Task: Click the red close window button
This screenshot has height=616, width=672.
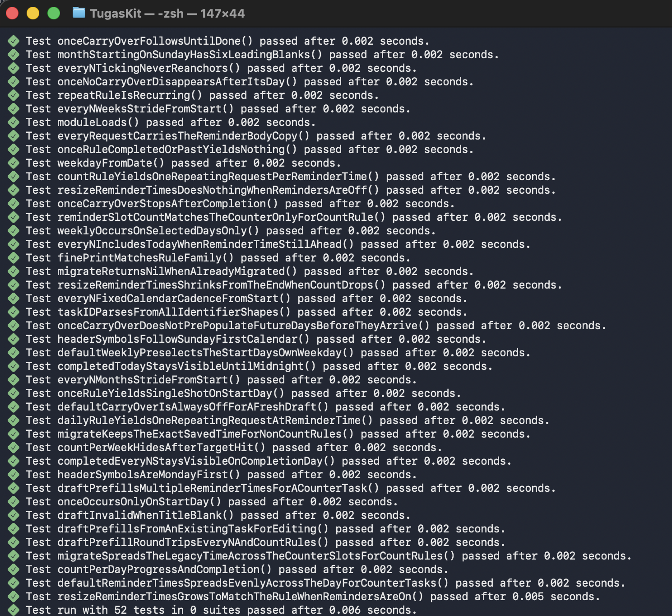Action: tap(13, 14)
